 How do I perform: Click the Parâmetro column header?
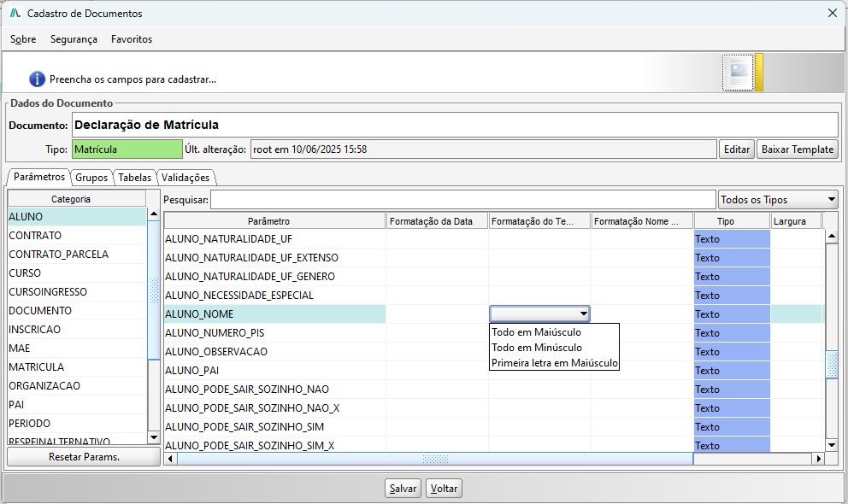tap(274, 221)
